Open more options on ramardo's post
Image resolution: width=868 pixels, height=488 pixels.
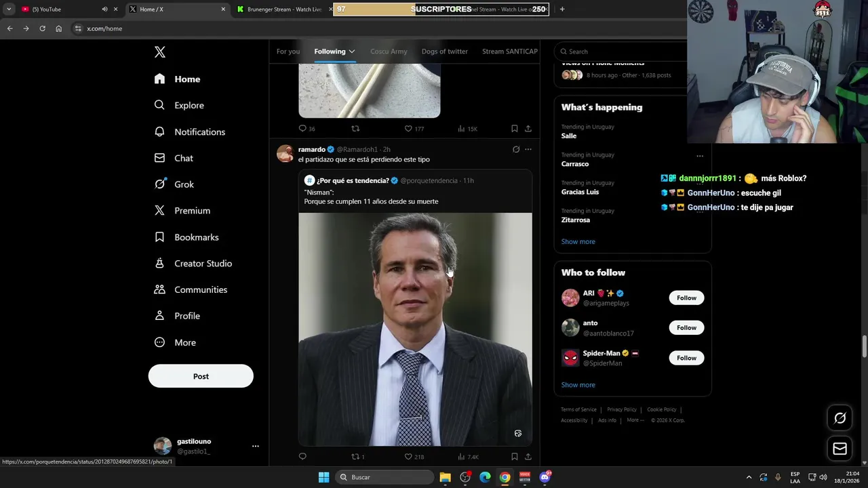click(x=528, y=149)
